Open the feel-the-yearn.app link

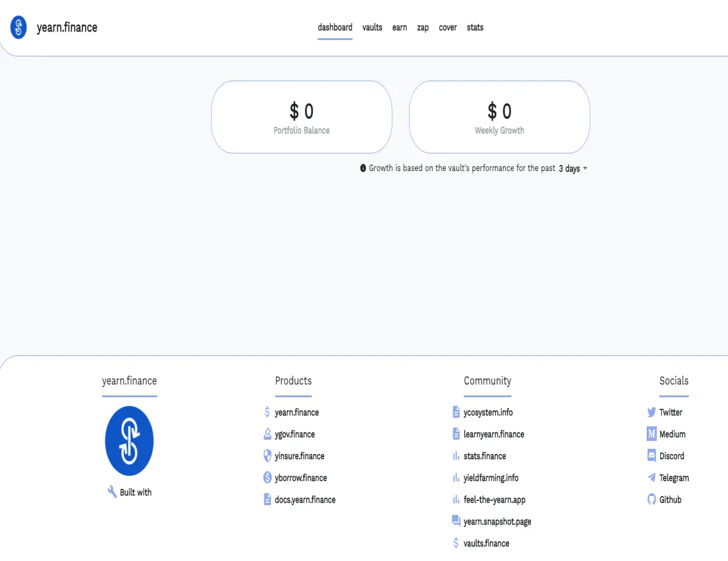point(494,500)
